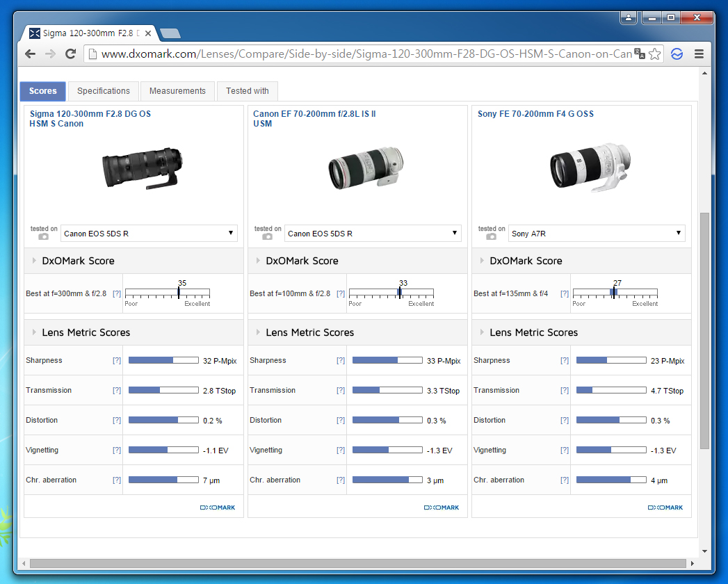Open help [?] for Sigma Chr. aberration

(117, 480)
